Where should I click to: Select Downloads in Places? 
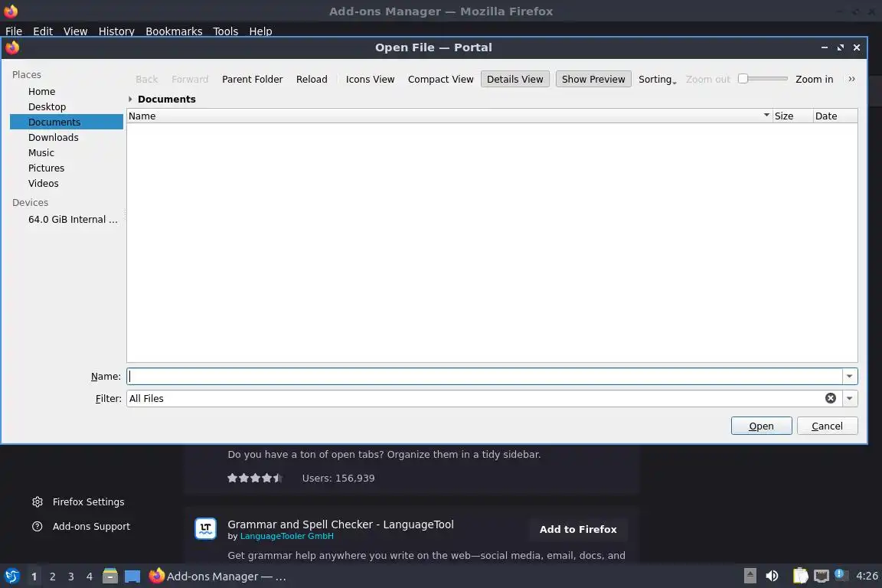click(x=67, y=137)
